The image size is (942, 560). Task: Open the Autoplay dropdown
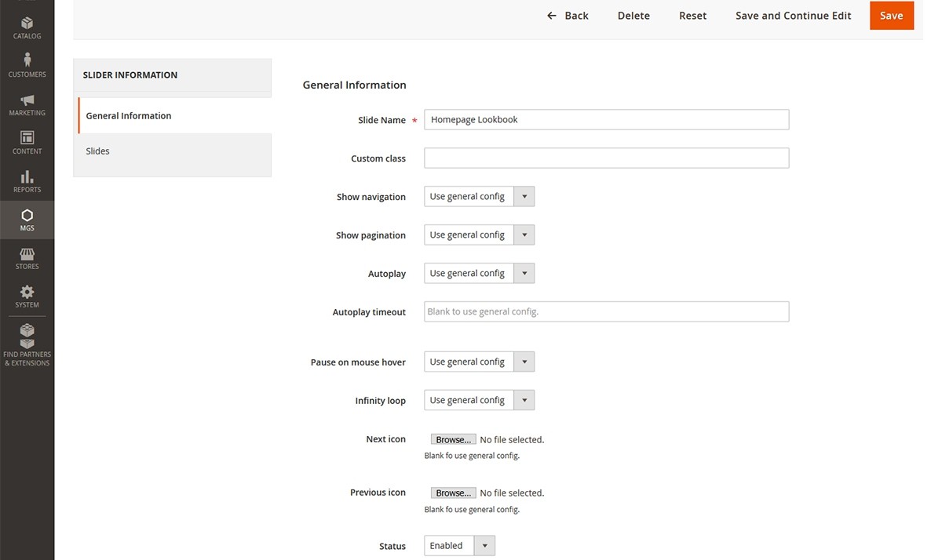point(479,273)
